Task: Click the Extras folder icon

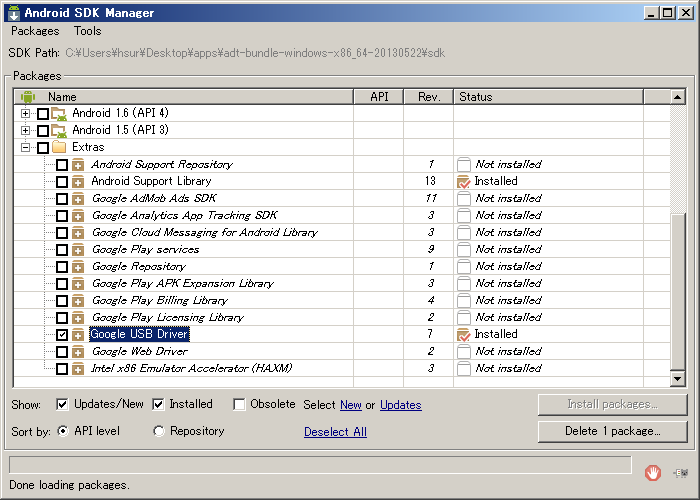Action: click(x=59, y=147)
